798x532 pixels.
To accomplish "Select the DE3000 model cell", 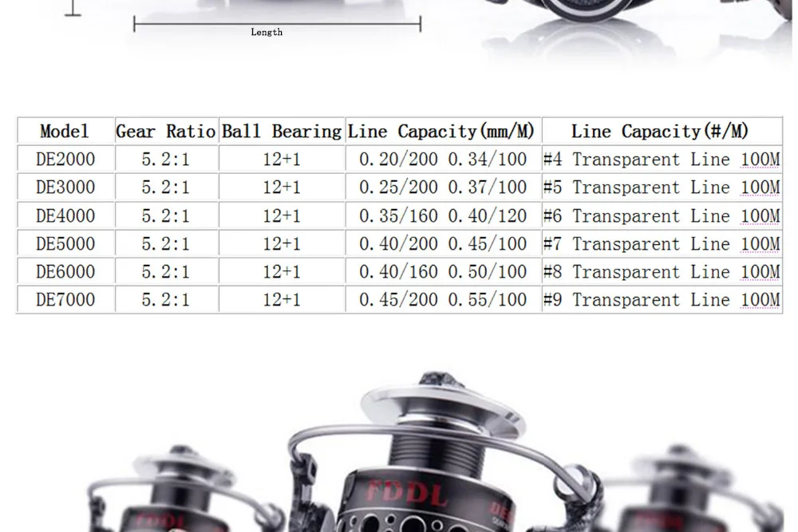I will click(x=65, y=187).
